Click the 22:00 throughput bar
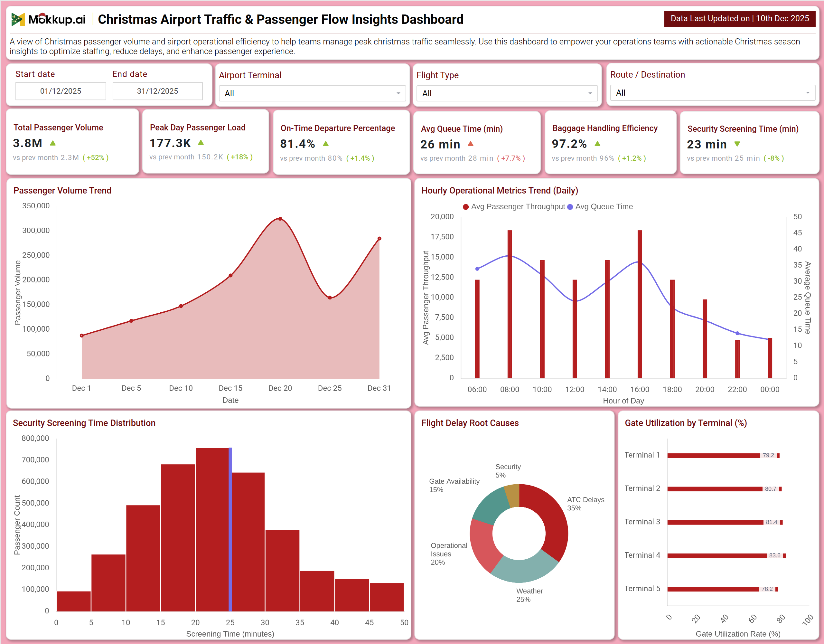Screen dimensions: 824x644 pos(737,359)
